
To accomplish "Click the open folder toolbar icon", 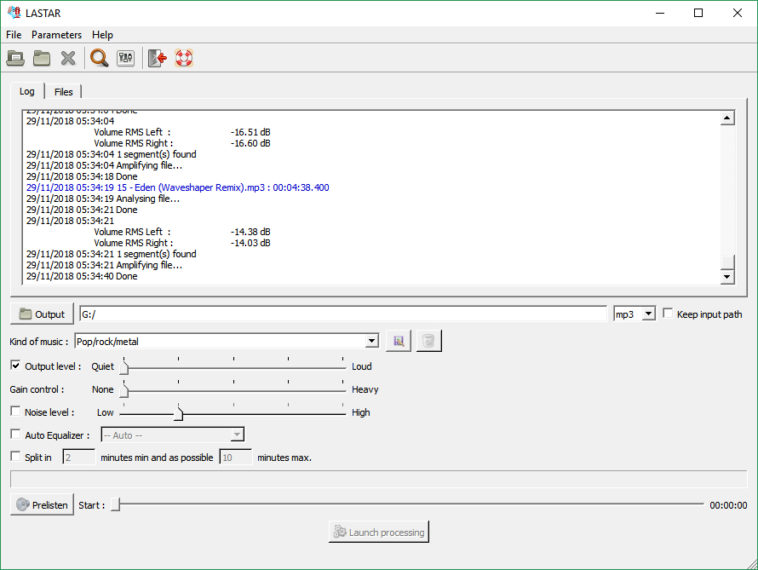I will [x=42, y=58].
